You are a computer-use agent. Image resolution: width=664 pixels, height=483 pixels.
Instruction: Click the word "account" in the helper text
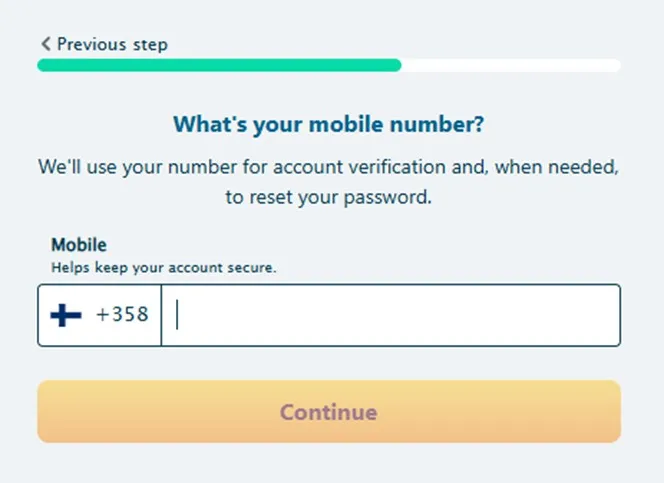[x=192, y=268]
